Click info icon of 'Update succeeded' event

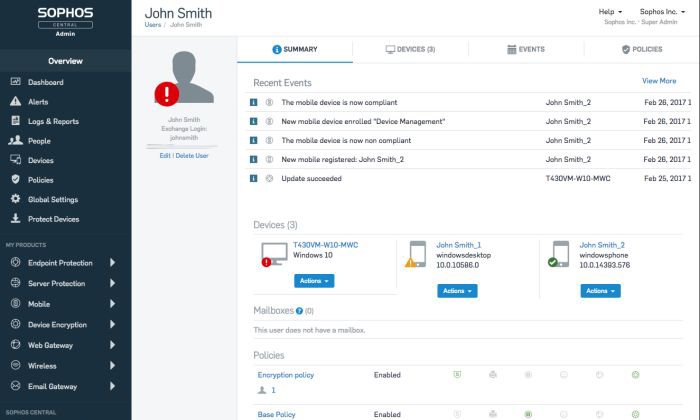[254, 179]
